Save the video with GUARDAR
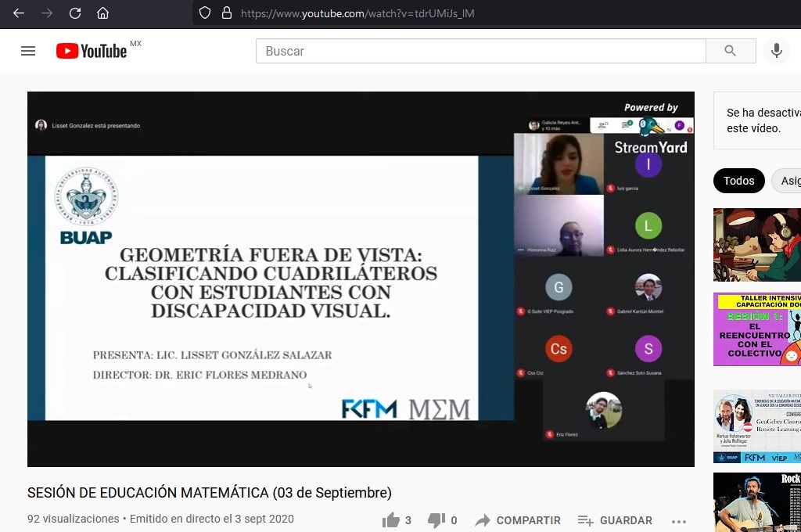The height and width of the screenshot is (532, 801). click(x=615, y=520)
